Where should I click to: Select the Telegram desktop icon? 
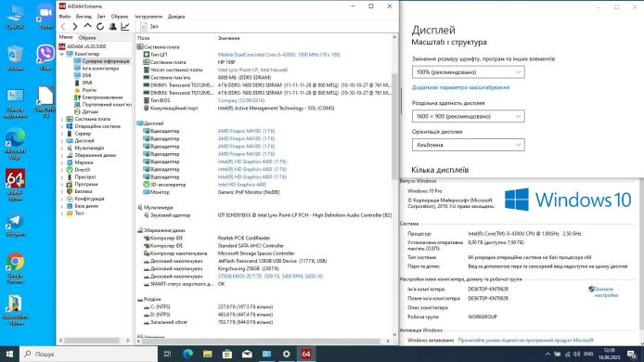[15, 225]
